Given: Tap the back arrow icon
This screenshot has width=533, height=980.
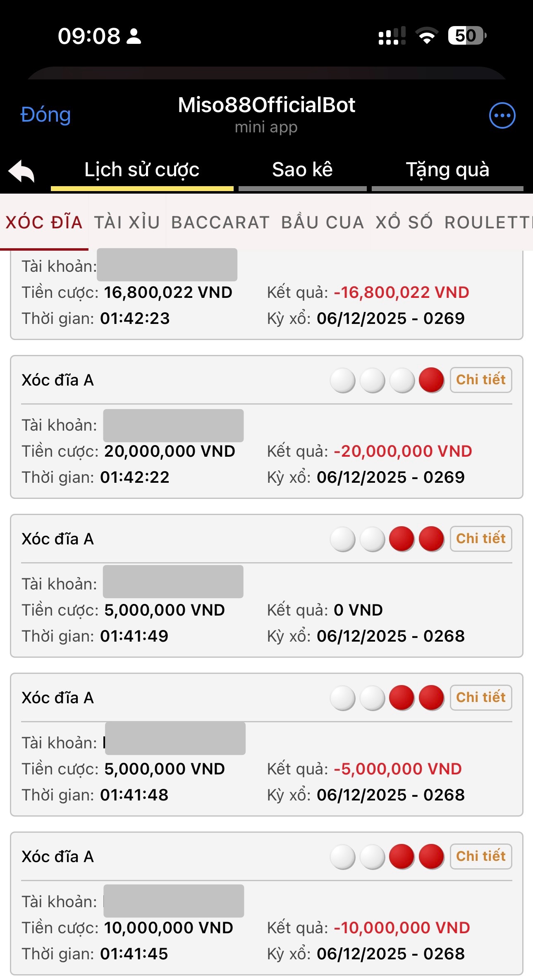Looking at the screenshot, I should tap(22, 171).
